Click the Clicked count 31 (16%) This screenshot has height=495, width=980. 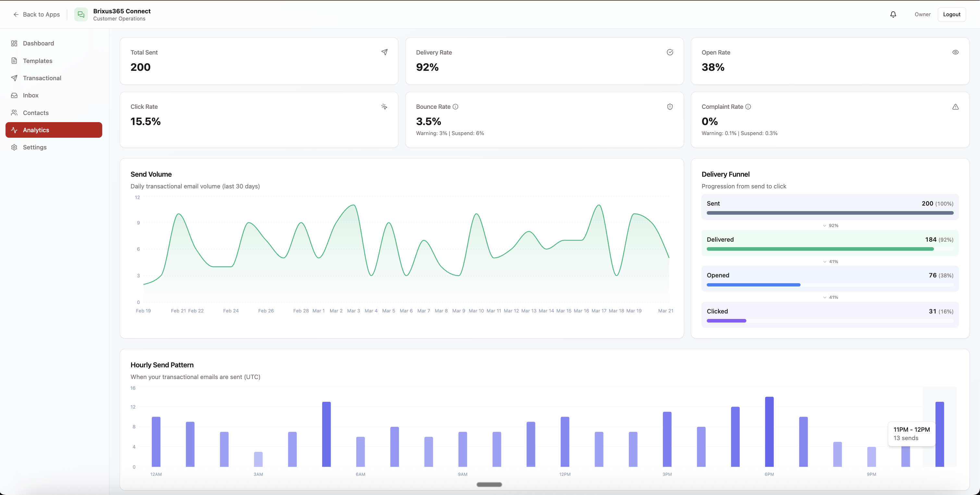941,311
